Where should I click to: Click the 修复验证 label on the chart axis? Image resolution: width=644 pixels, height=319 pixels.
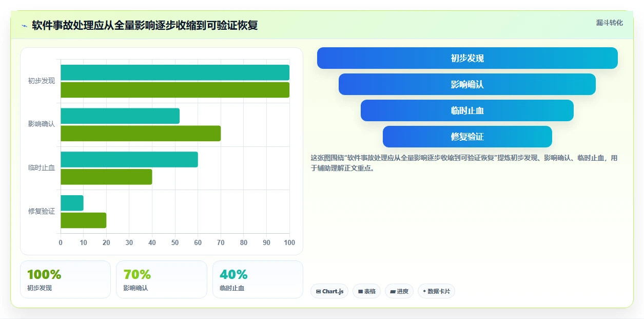point(42,211)
